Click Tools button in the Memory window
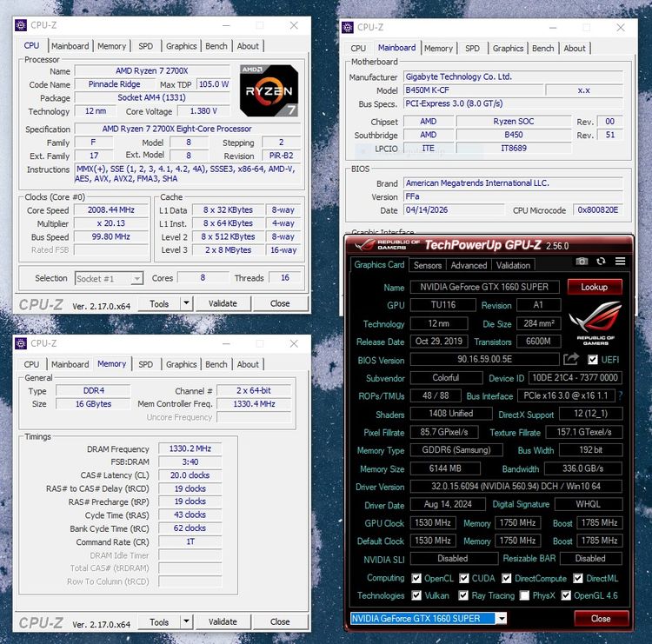 click(x=159, y=621)
